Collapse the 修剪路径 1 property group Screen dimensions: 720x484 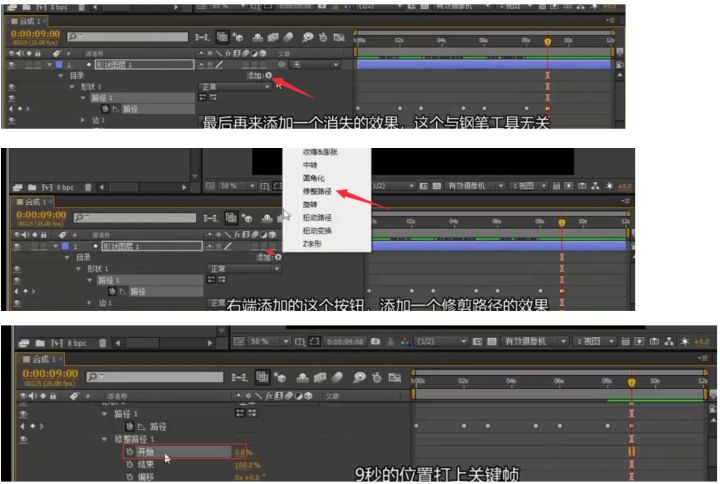105,439
